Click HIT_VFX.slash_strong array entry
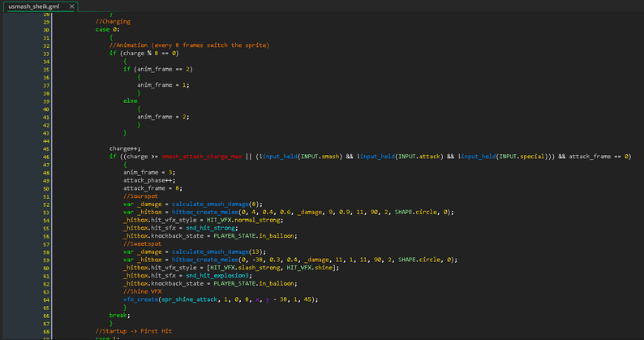The width and height of the screenshot is (644, 340). (247, 268)
